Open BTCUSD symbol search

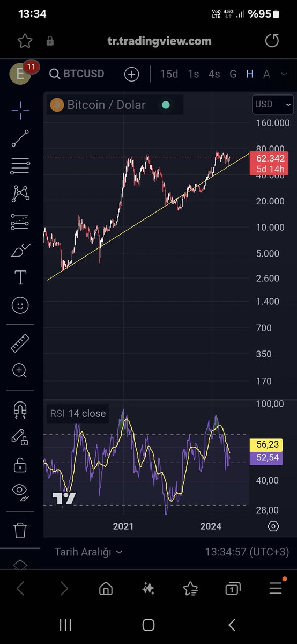(x=77, y=74)
